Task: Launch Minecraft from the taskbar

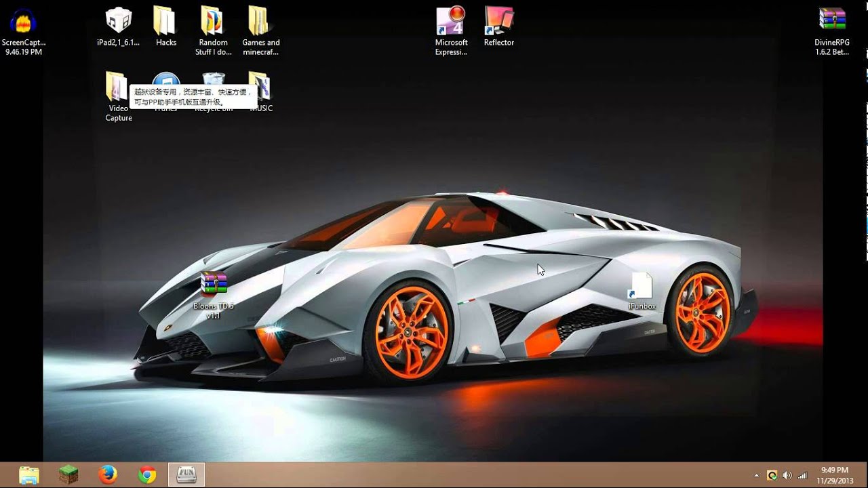Action: coord(68,475)
